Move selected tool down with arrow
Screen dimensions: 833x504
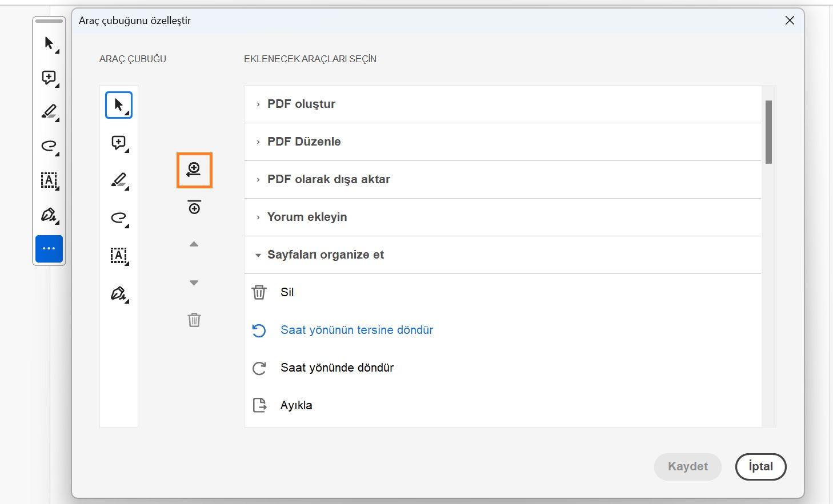pos(194,283)
